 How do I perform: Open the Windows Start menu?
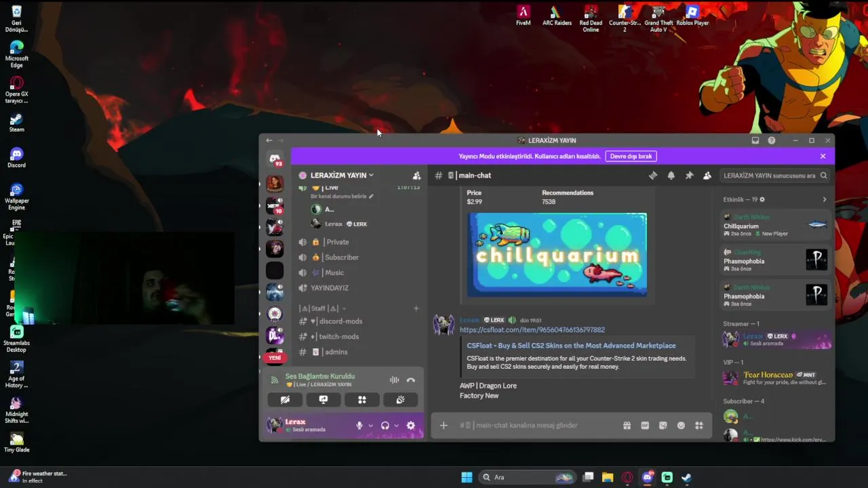[467, 477]
